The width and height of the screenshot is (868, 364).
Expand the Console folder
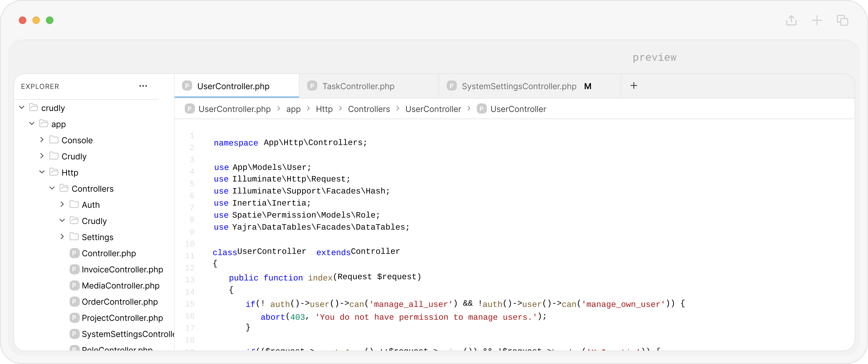coord(42,140)
